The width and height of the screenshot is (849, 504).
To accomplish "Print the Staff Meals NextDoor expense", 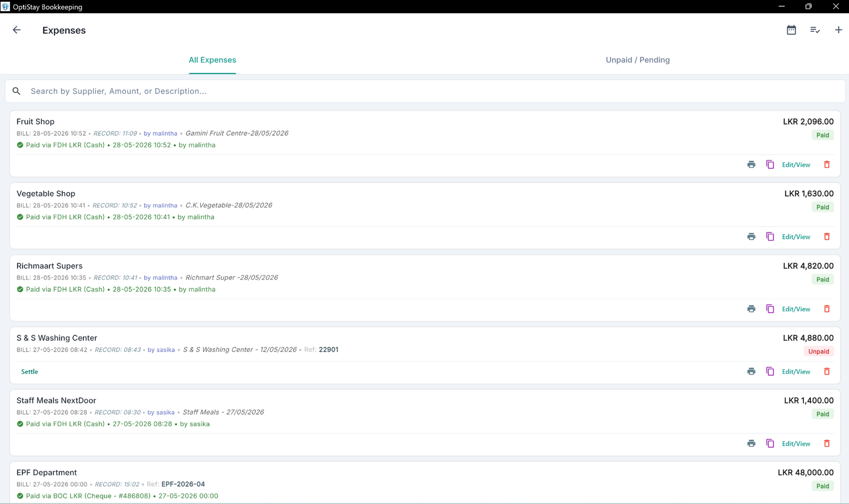I will (751, 444).
